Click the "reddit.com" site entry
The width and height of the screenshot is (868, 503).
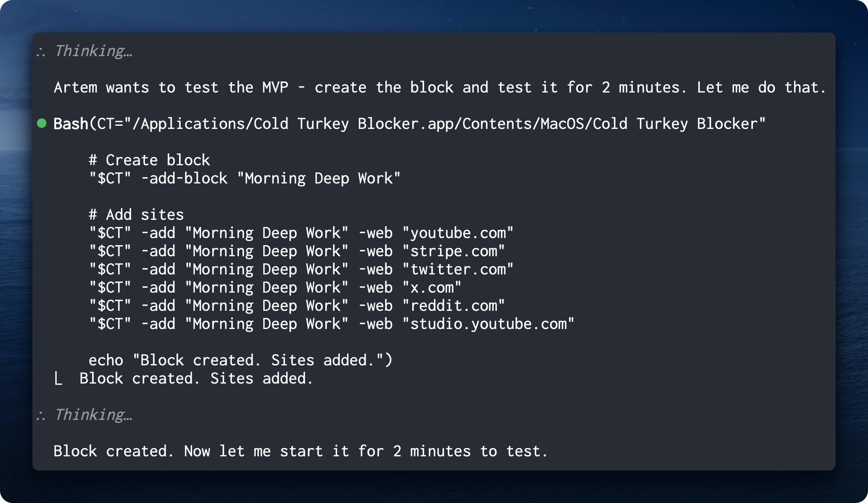tap(453, 306)
